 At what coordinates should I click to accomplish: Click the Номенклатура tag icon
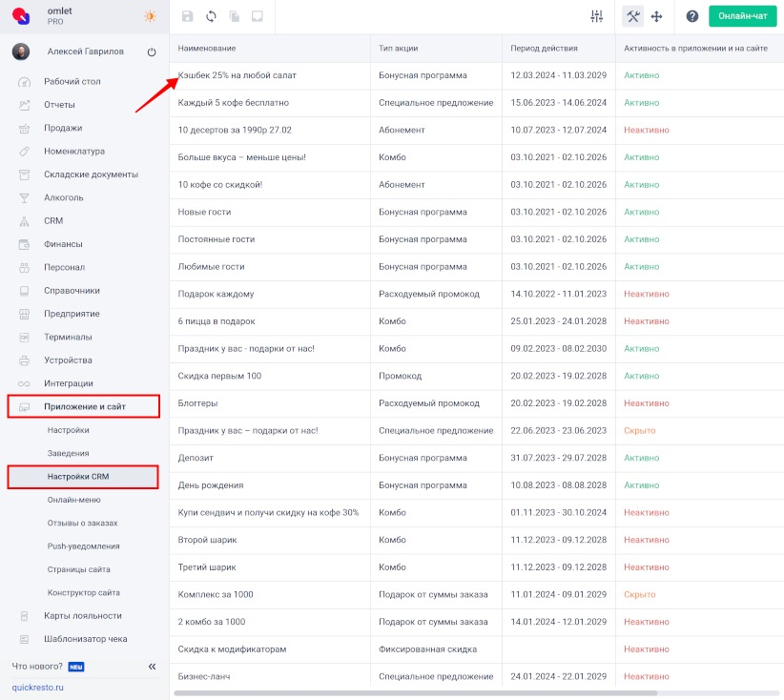coord(24,152)
